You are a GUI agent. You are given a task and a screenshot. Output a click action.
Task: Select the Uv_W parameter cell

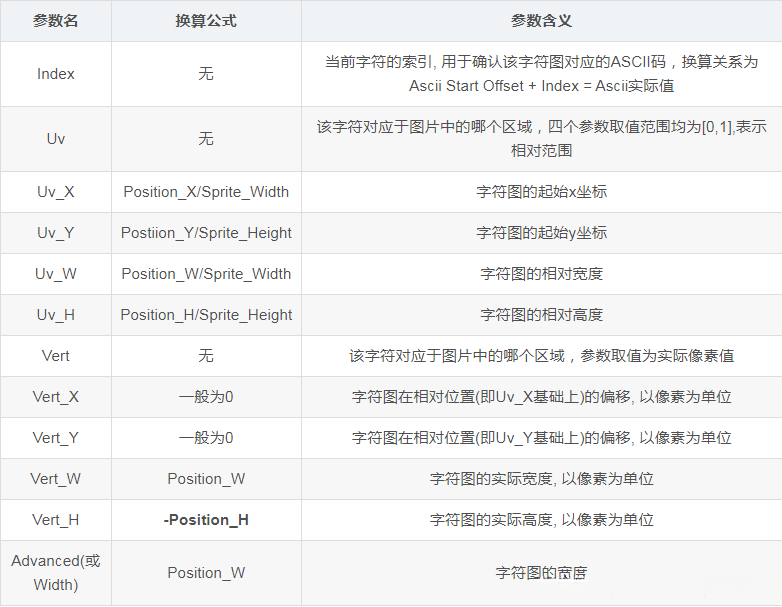point(55,274)
